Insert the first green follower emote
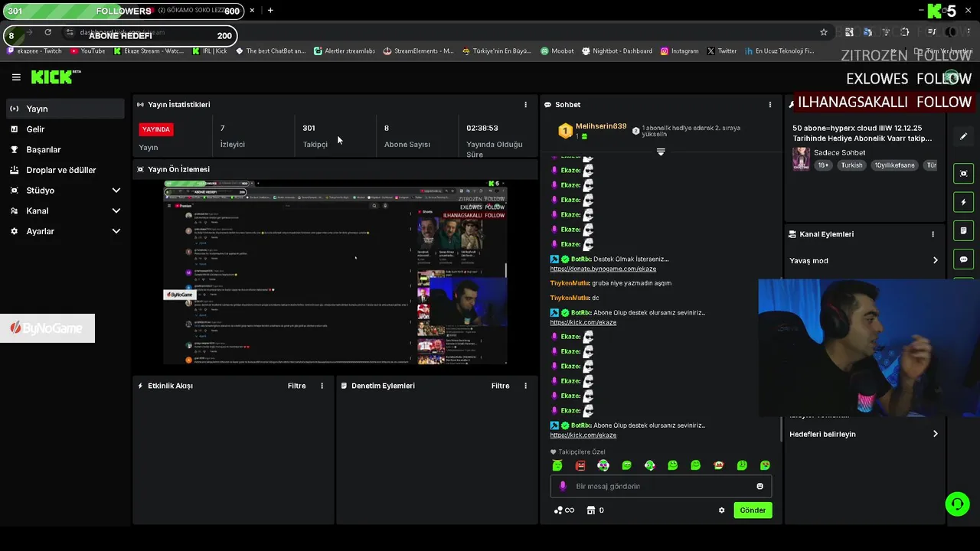The width and height of the screenshot is (980, 551). click(557, 465)
